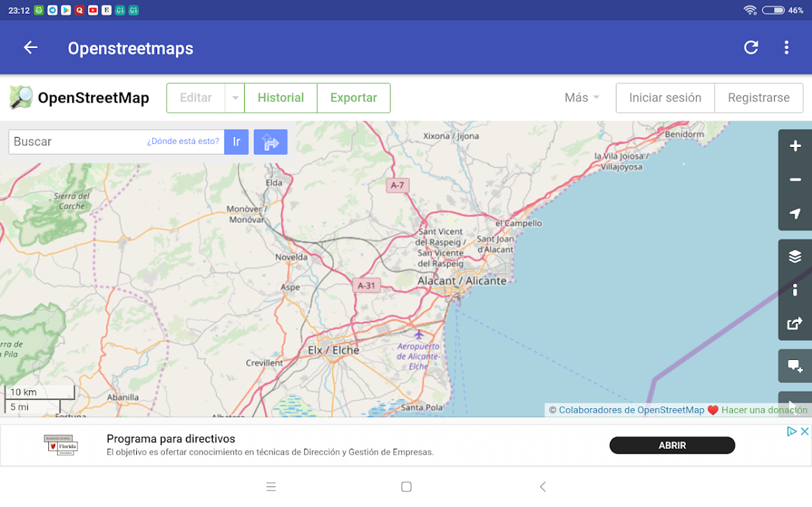Viewport: 812px width, 507px height.
Task: Tap the ABRIR ad button
Action: click(672, 446)
